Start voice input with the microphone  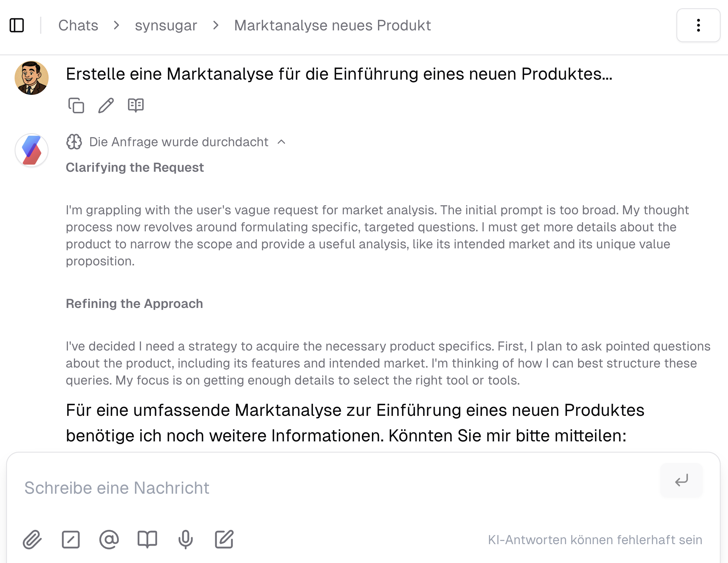185,539
